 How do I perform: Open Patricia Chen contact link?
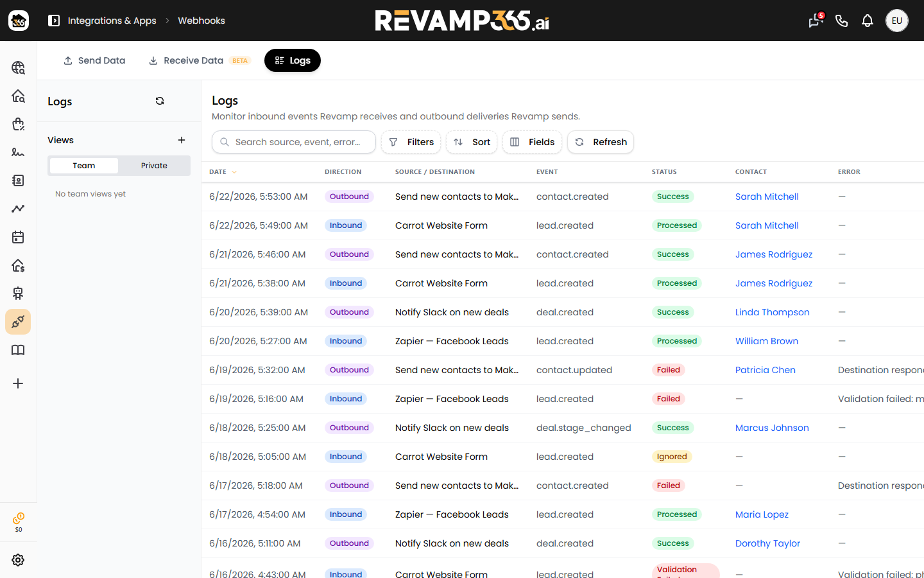(766, 370)
